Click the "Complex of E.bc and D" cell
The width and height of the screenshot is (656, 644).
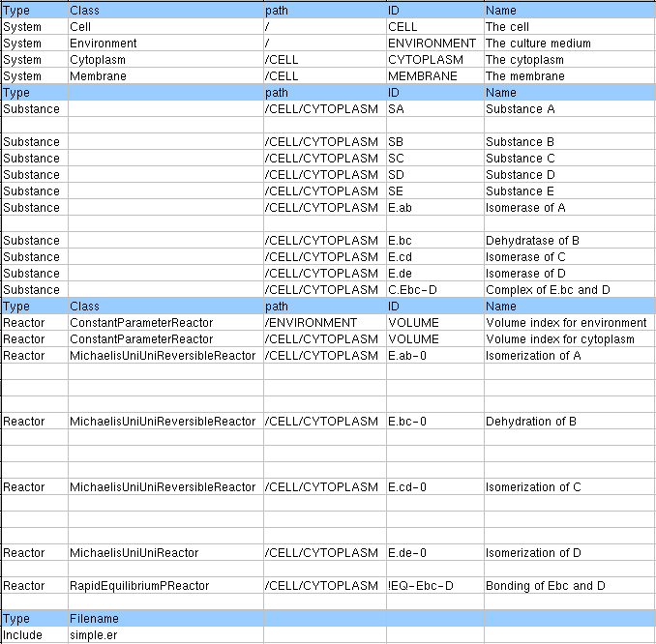pyautogui.click(x=548, y=290)
